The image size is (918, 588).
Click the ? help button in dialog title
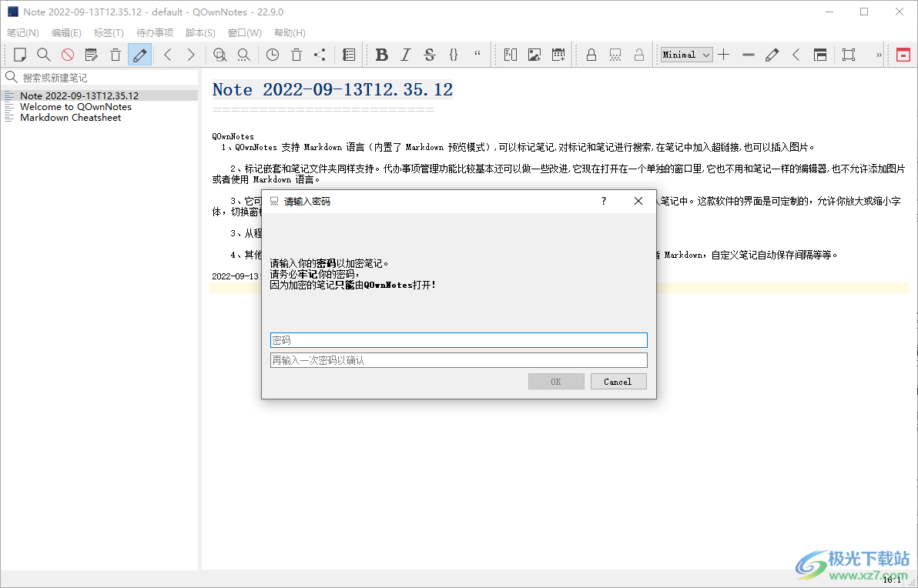(x=604, y=202)
